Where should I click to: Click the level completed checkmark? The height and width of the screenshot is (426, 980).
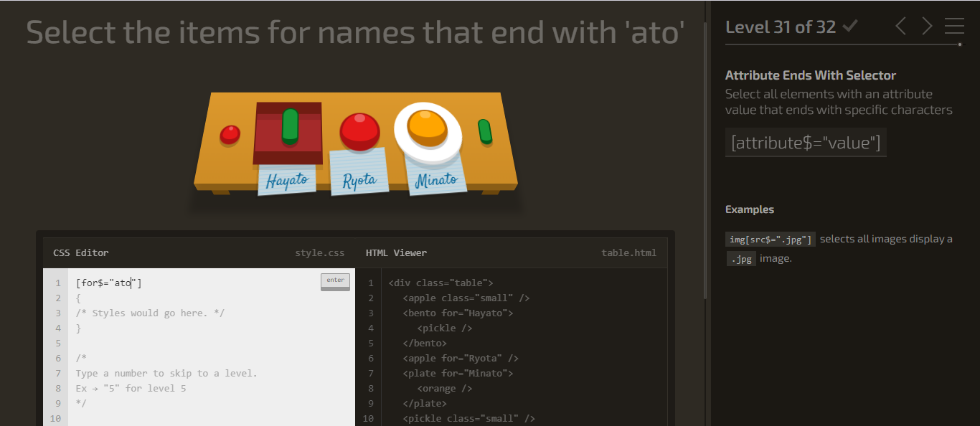pos(850,27)
